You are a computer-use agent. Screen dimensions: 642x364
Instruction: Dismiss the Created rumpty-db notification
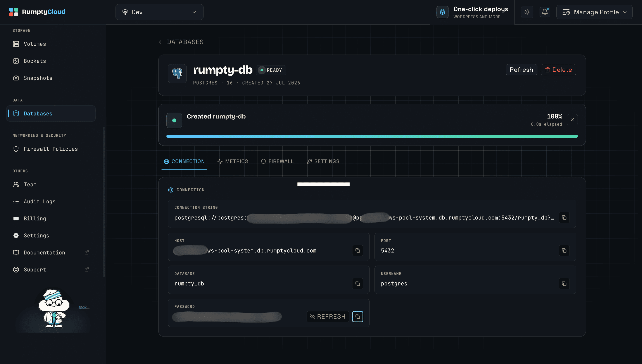pos(572,120)
